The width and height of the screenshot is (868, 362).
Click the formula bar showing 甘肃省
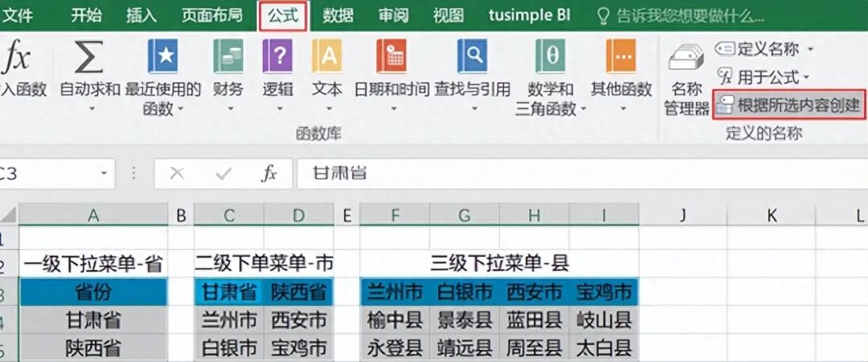[x=583, y=174]
